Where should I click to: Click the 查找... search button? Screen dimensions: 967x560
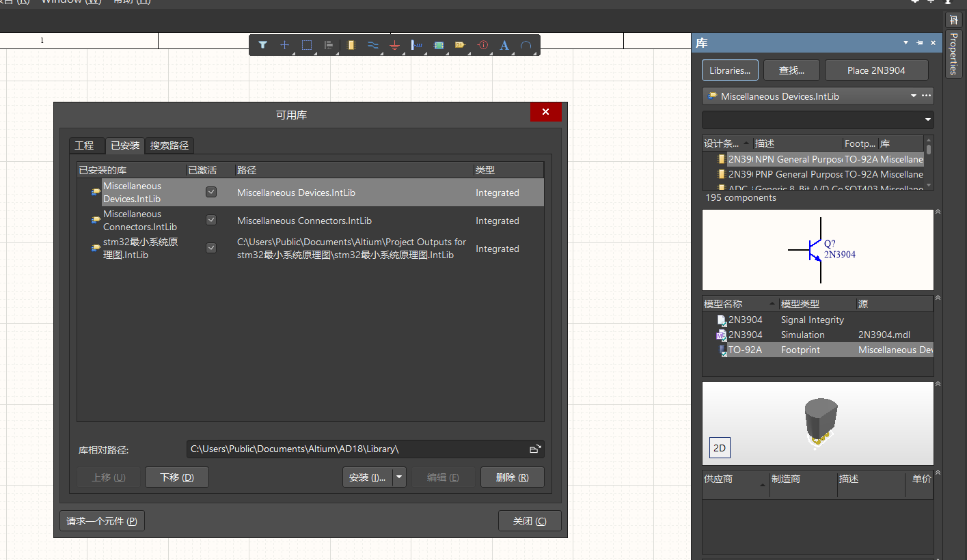(x=791, y=70)
